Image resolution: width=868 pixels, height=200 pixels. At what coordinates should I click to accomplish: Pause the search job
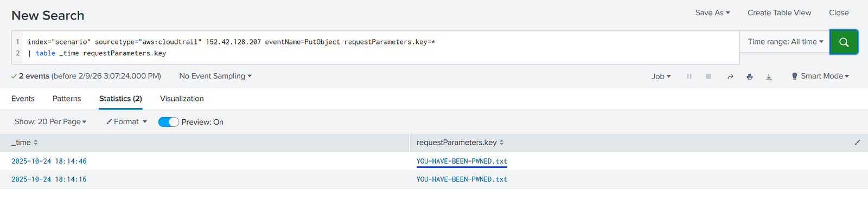689,76
